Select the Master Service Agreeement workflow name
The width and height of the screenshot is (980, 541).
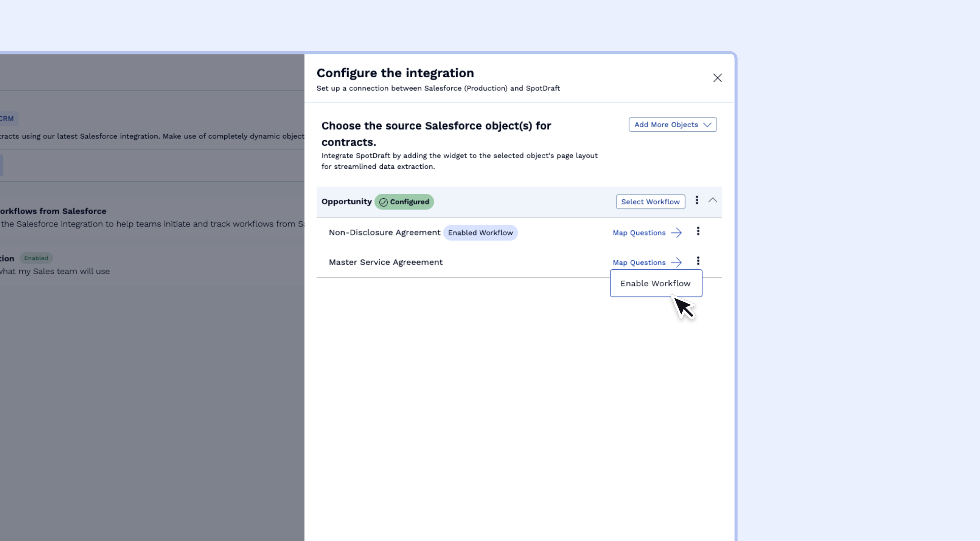(385, 262)
